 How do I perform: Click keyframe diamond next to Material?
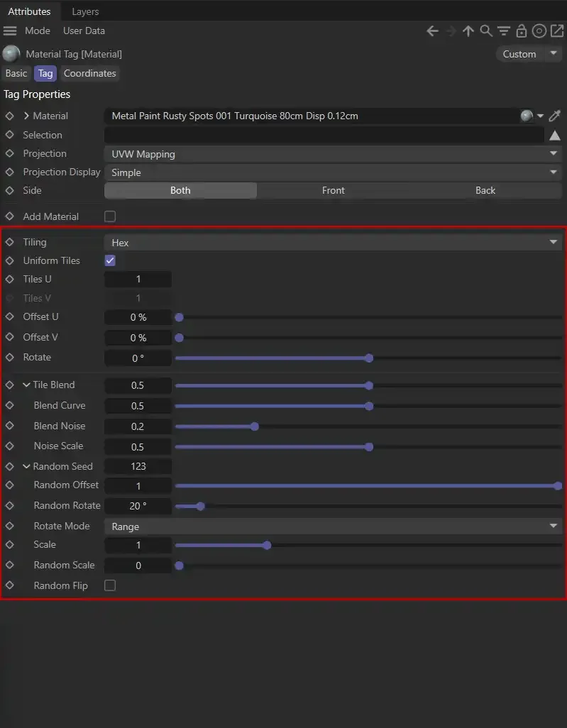click(x=9, y=116)
